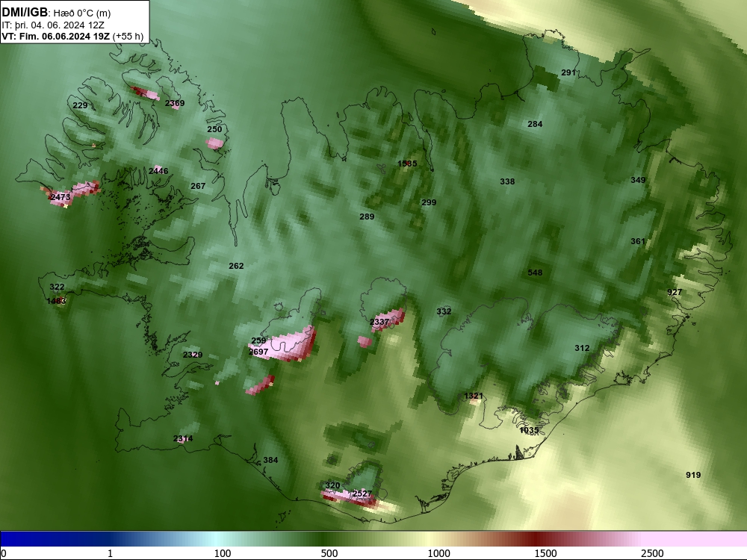
Task: Click the map value '1585'
Action: [x=407, y=164]
